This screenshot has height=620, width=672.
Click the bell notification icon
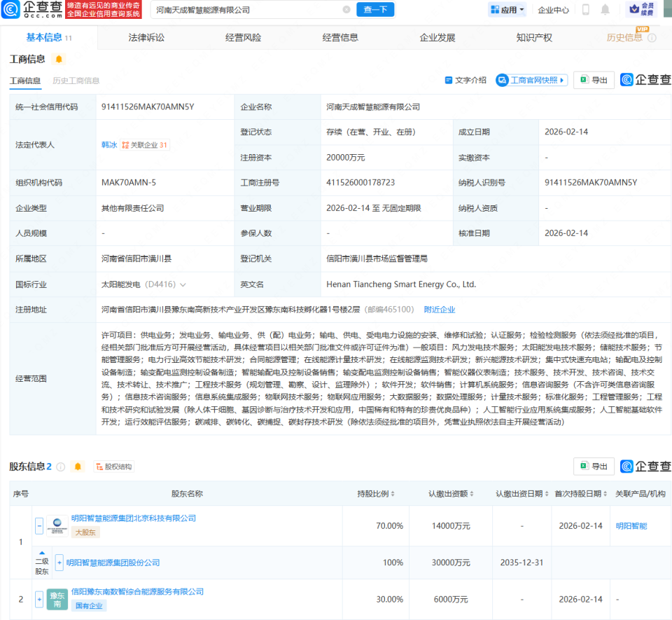pos(605,10)
